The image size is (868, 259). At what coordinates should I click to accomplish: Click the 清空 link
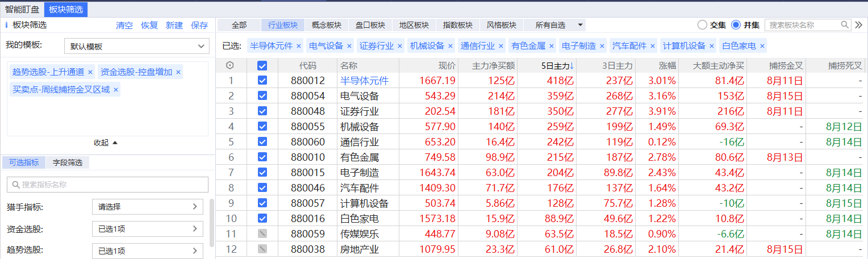[124, 26]
